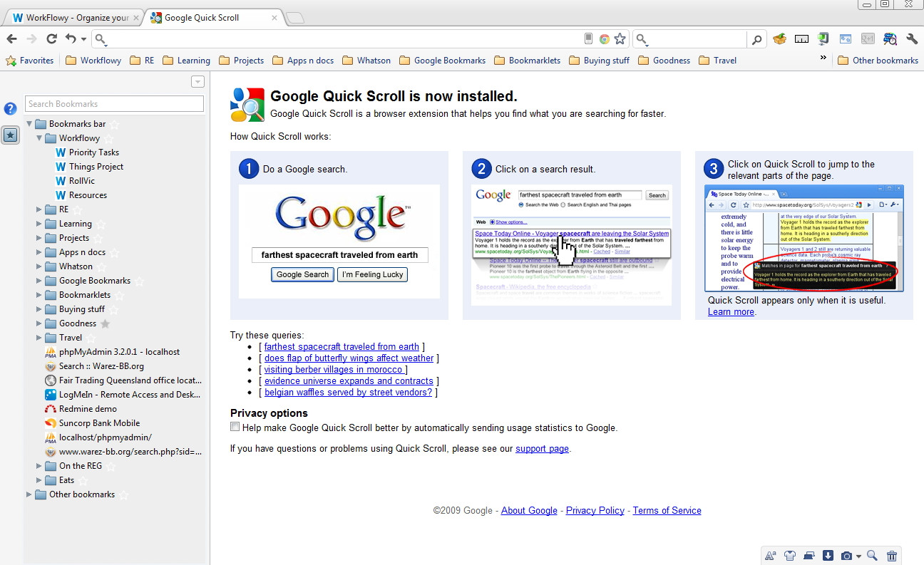Open the Learning folder on bookmarks bar

(186, 61)
